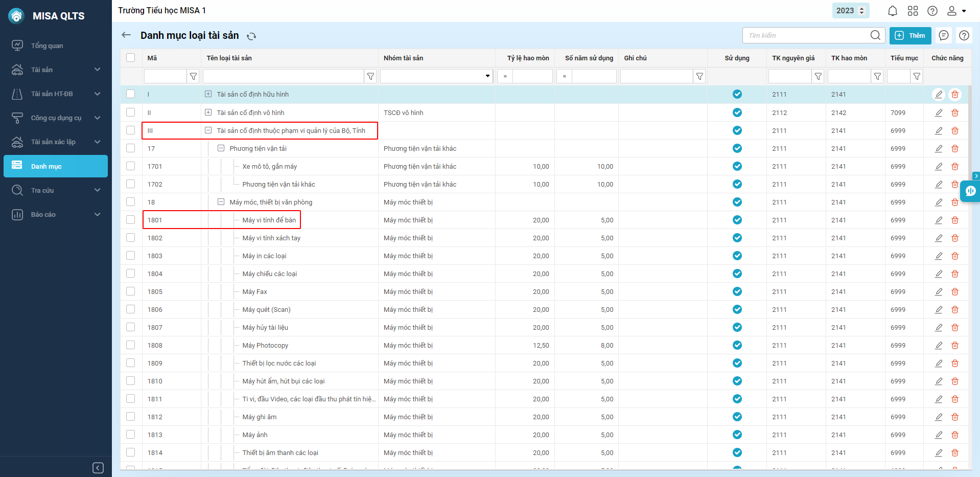Expand Tài sản cố định vô hình

[208, 112]
